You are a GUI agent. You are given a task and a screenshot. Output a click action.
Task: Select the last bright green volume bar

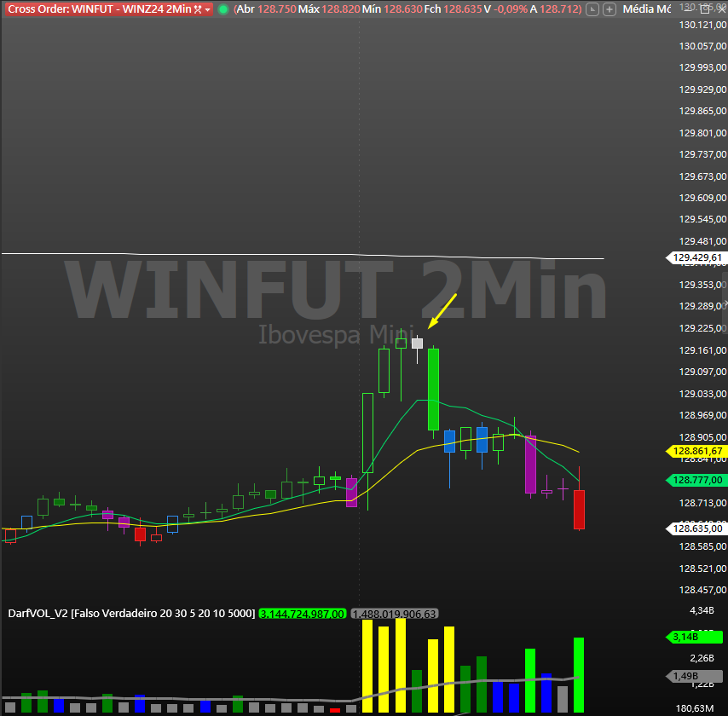click(579, 675)
